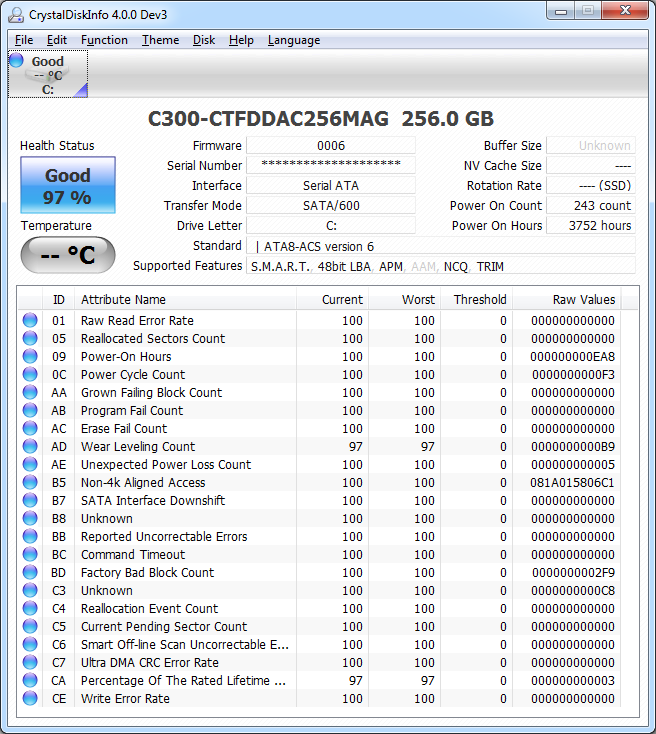656x734 pixels.
Task: Select the Wear Leveling Count attribute name
Action: pos(138,447)
